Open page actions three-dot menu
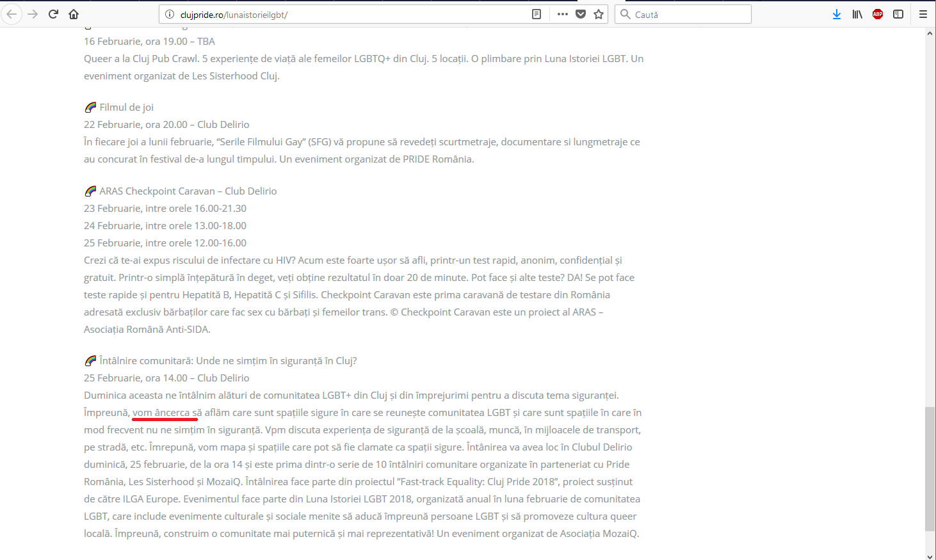Screen dimensions: 936x560 (x=563, y=14)
